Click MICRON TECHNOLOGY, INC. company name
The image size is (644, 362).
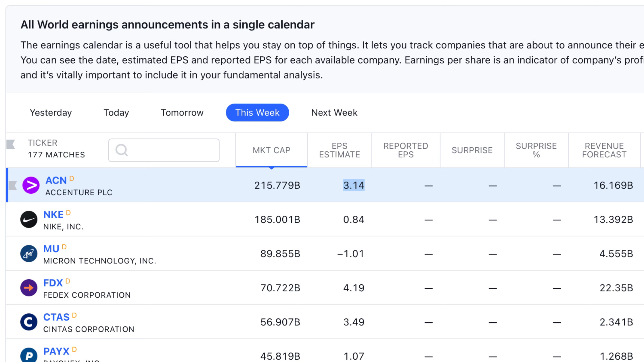[x=99, y=261]
